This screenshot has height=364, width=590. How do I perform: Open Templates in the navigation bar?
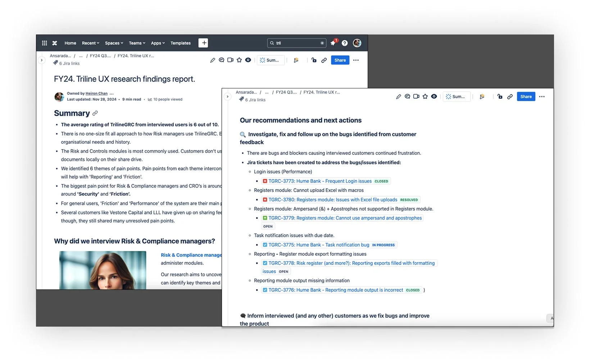pos(181,43)
